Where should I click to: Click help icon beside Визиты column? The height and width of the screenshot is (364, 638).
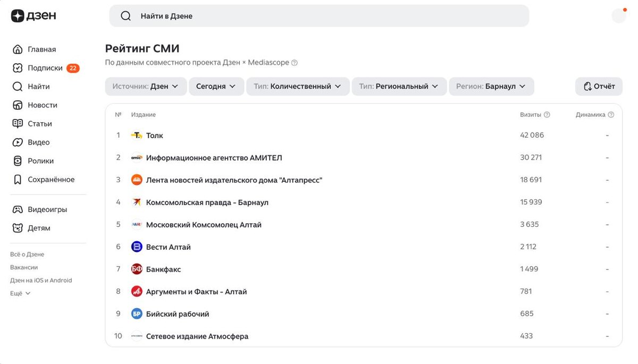[x=547, y=115]
